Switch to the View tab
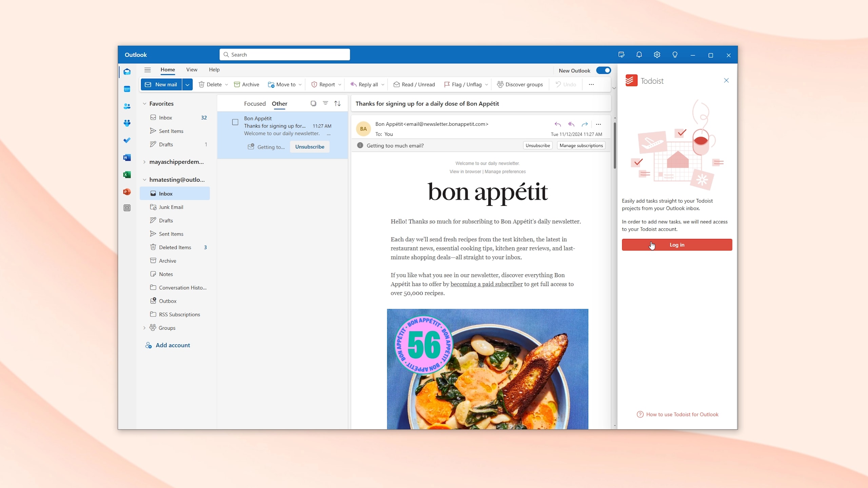 [x=192, y=70]
